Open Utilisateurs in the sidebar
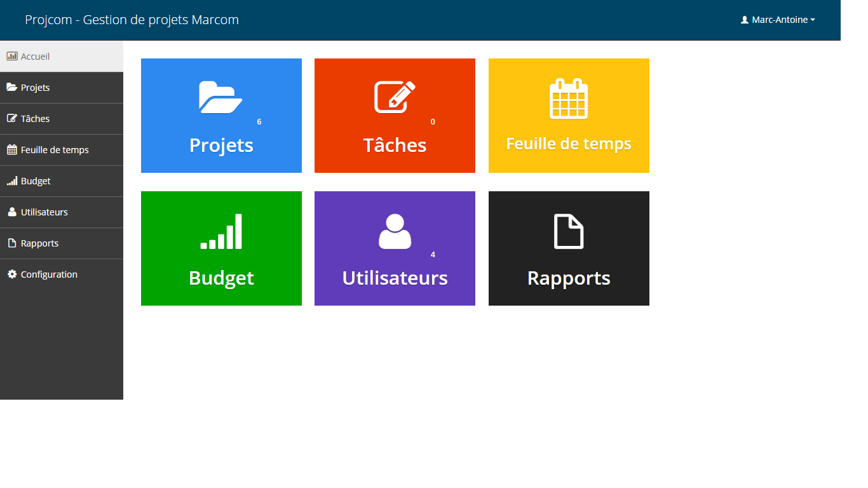Image resolution: width=868 pixels, height=488 pixels. point(62,212)
